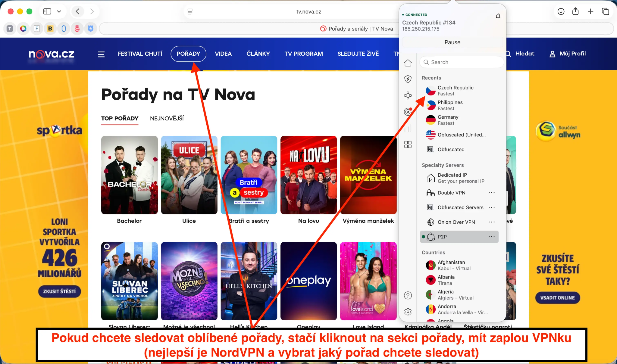Click the Pause button in NordVPN
Image resolution: width=617 pixels, height=364 pixels.
point(452,42)
